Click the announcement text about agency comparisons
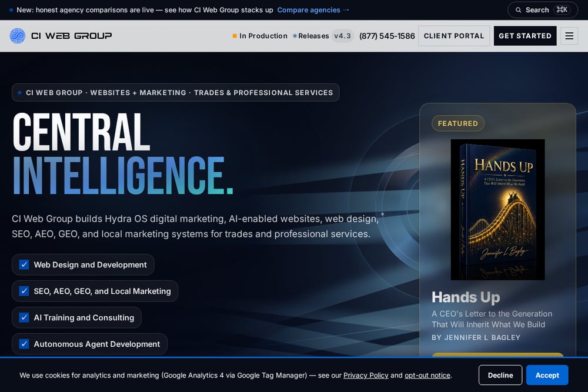588x392 pixels. tap(145, 10)
